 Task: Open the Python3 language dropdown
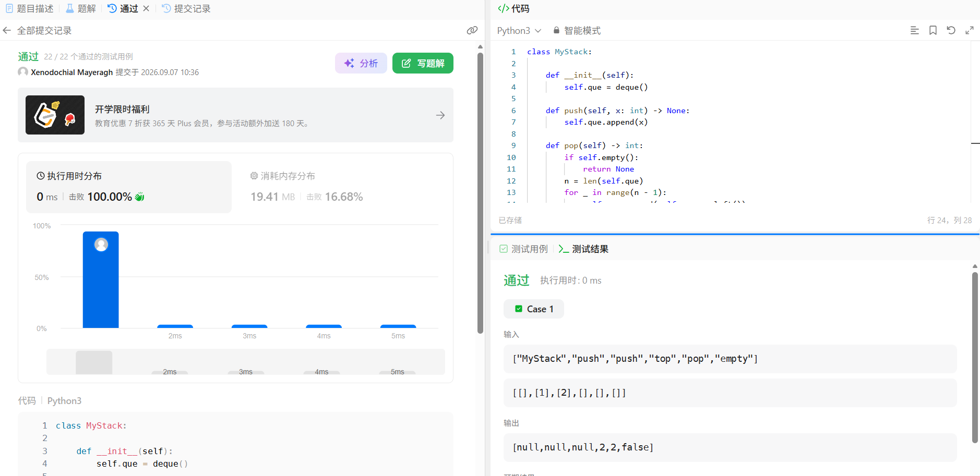coord(519,30)
